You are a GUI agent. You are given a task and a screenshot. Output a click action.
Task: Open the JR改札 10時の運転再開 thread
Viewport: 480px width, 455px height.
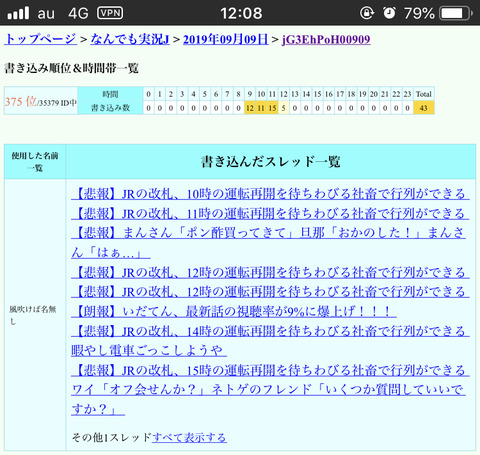[x=270, y=194]
